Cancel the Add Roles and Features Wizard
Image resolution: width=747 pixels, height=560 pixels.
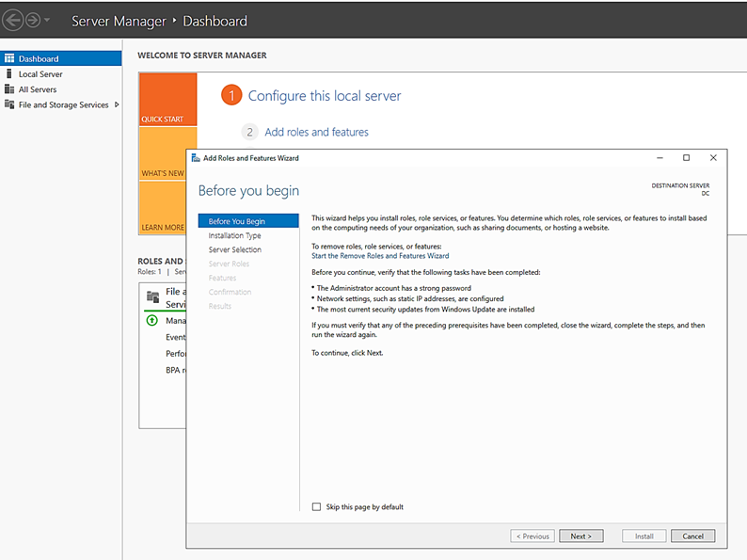[692, 536]
